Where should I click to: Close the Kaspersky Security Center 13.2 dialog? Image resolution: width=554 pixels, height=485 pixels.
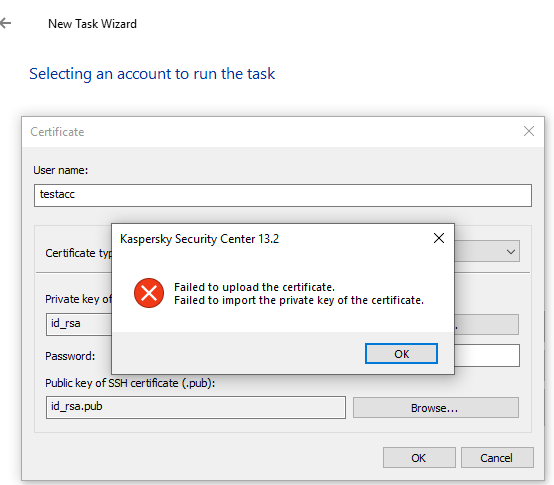point(438,238)
